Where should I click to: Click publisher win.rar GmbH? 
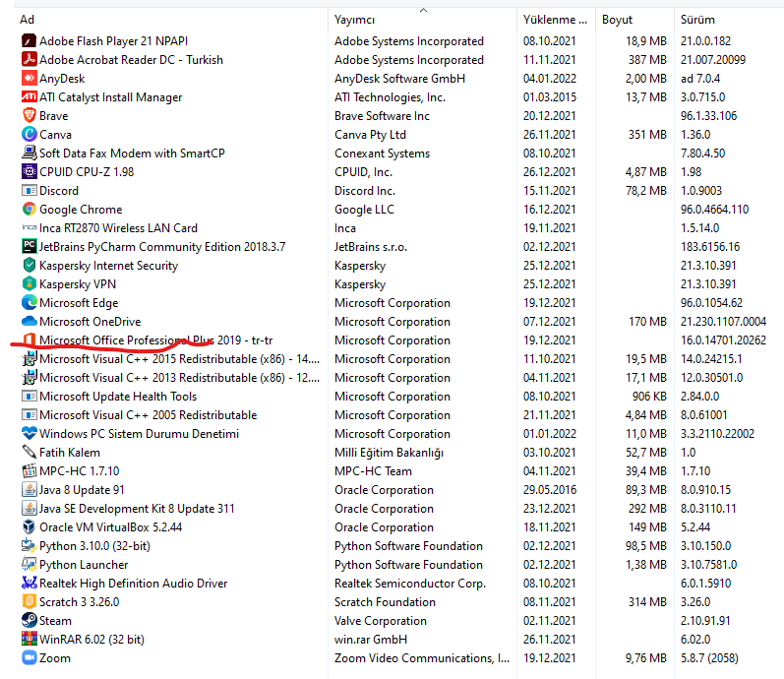tap(371, 640)
